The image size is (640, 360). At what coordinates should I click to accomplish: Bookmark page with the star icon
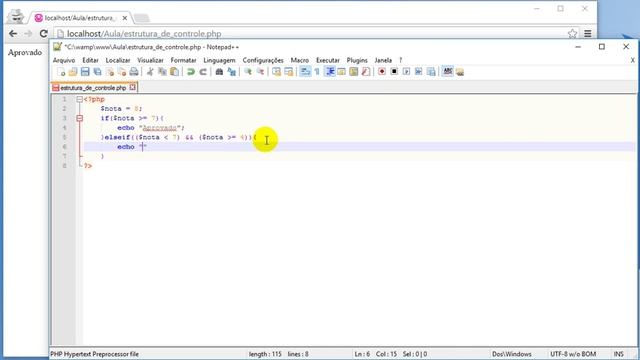click(572, 34)
